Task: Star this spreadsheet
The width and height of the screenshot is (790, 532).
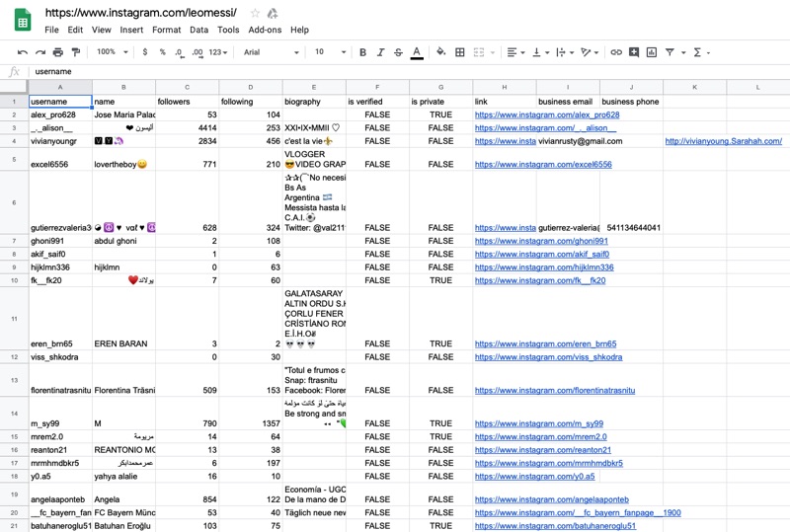Action: pos(256,13)
